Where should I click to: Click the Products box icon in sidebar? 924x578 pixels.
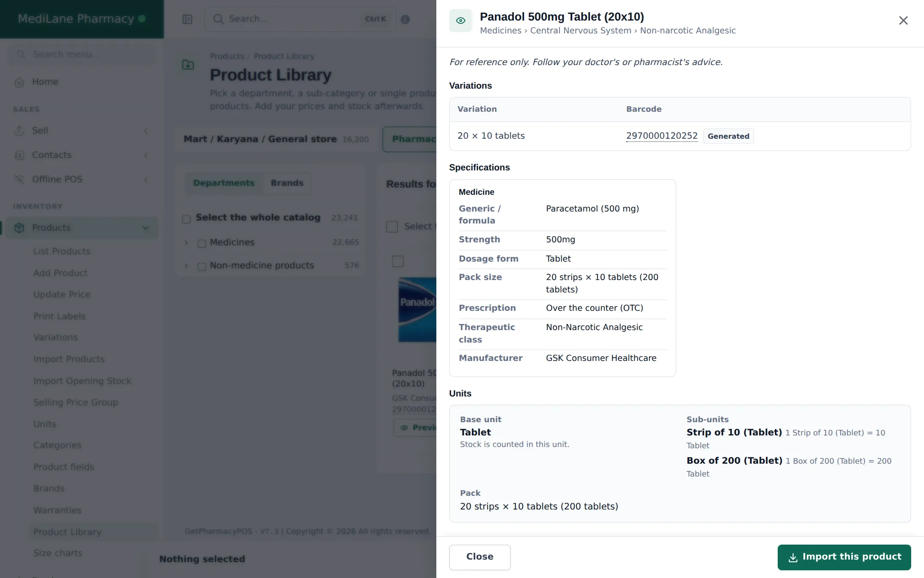[19, 228]
